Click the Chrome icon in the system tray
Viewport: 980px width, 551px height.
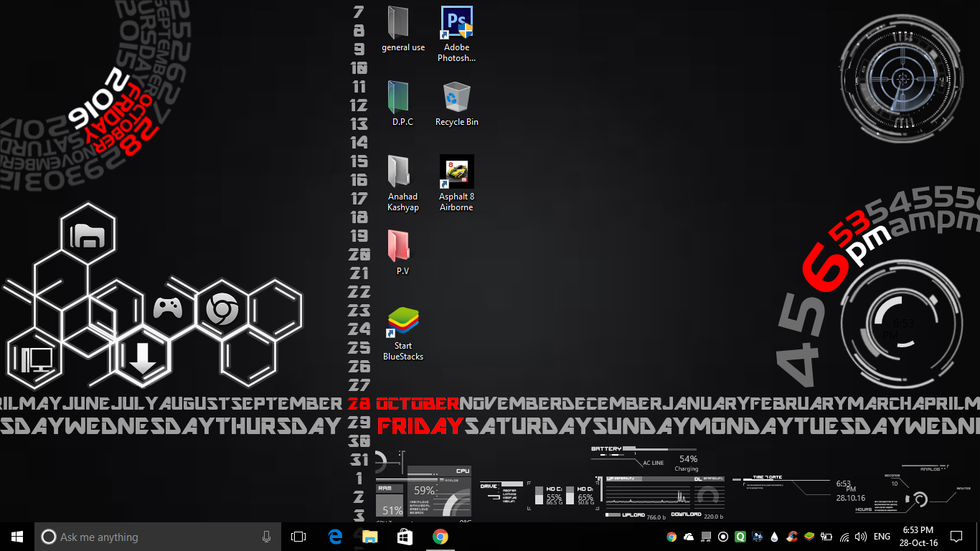672,537
